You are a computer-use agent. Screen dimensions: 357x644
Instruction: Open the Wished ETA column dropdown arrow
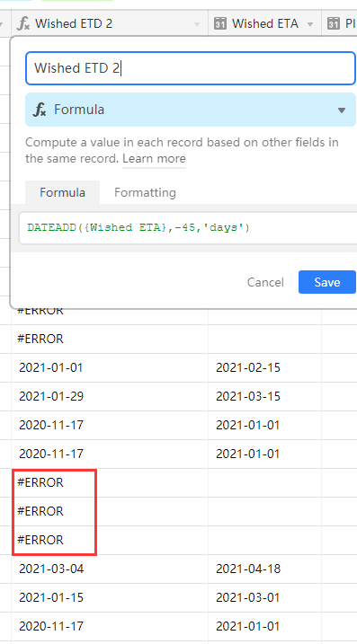point(310,24)
